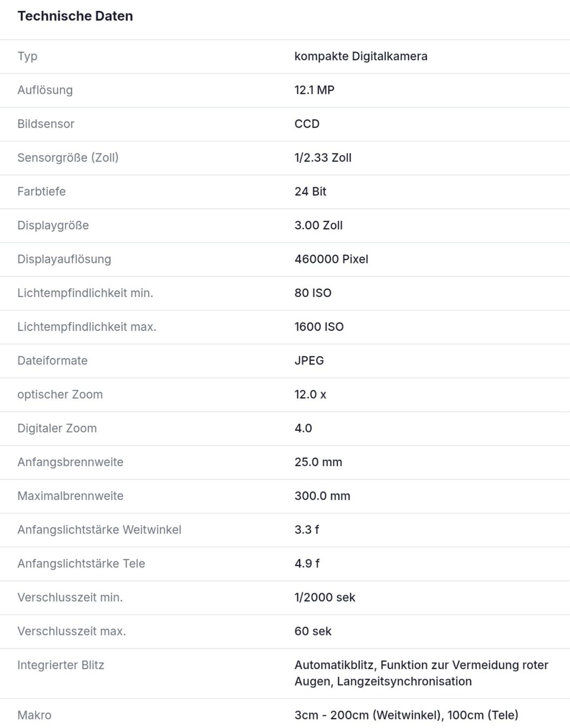
Task: Select the Displaygröße 3.00 Zoll value
Action: 319,225
